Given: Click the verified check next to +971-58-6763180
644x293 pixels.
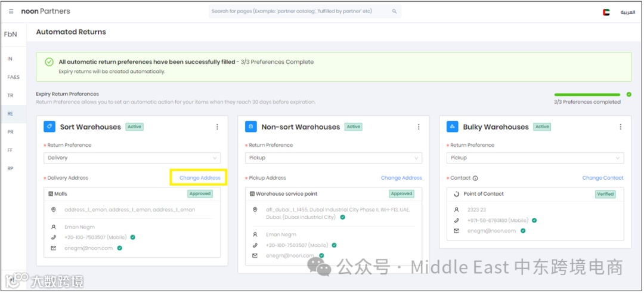Looking at the screenshot, I should point(534,220).
